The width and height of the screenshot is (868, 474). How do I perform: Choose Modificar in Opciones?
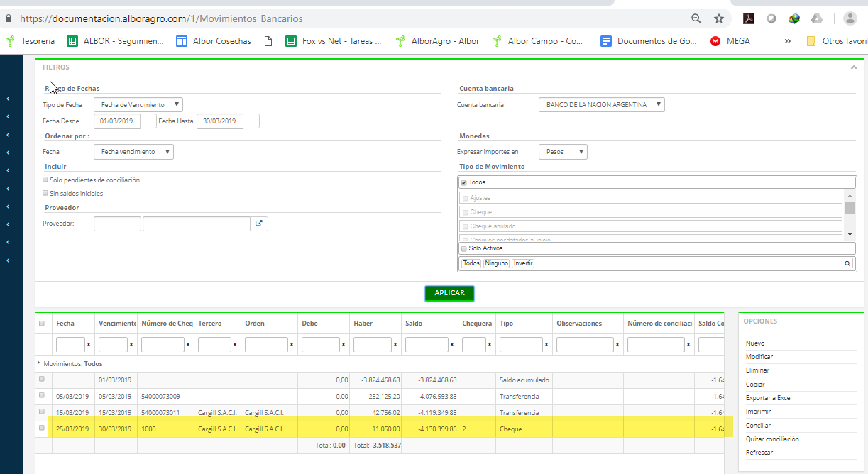759,357
